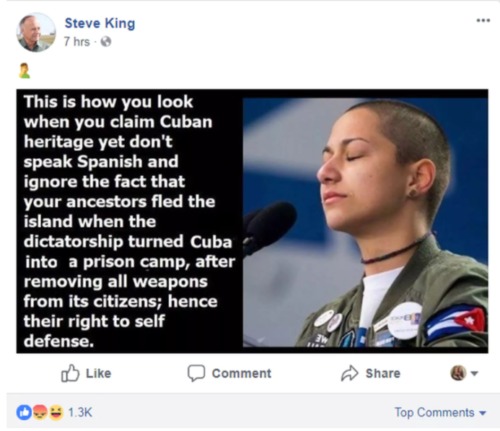Expand the arrow beside the small profile avatar
The image size is (500, 431).
click(x=474, y=373)
